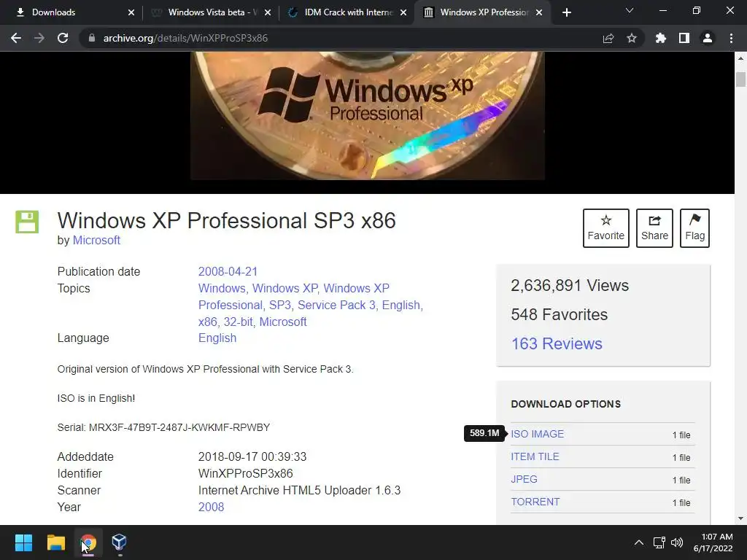Expand the tab search chevron
Image resolution: width=747 pixels, height=560 pixels.
coord(630,10)
